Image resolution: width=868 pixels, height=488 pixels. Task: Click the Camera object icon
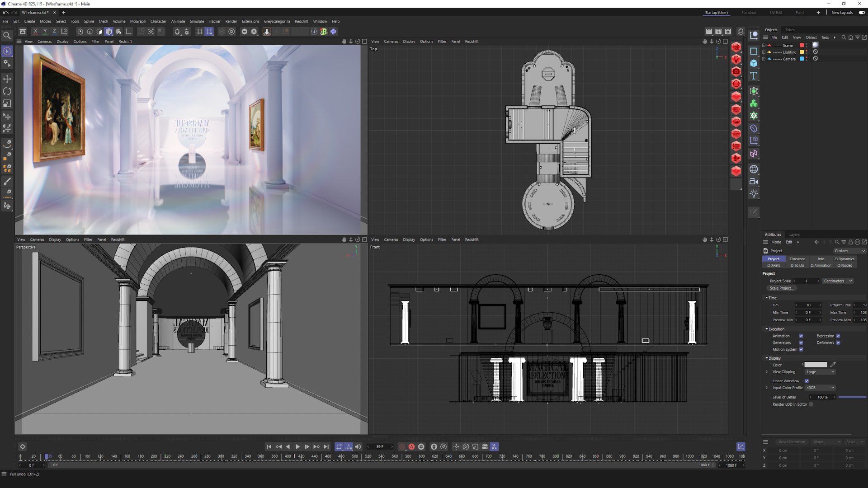coord(754,182)
